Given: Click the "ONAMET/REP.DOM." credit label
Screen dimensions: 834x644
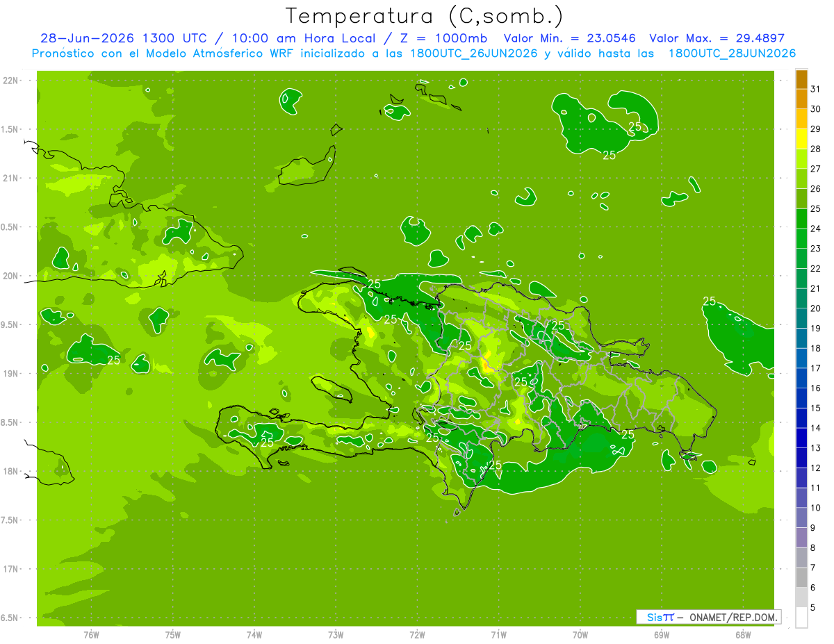Looking at the screenshot, I should pyautogui.click(x=733, y=617).
